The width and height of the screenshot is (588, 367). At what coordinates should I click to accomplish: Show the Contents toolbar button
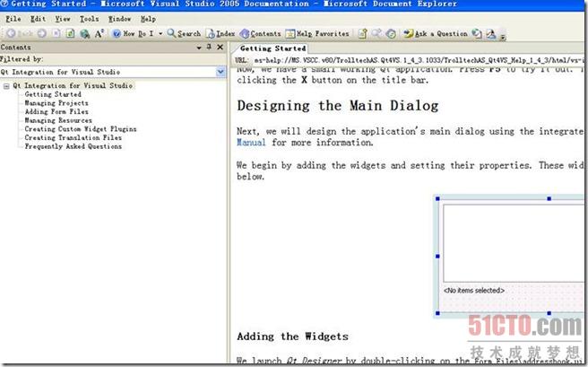coord(260,33)
